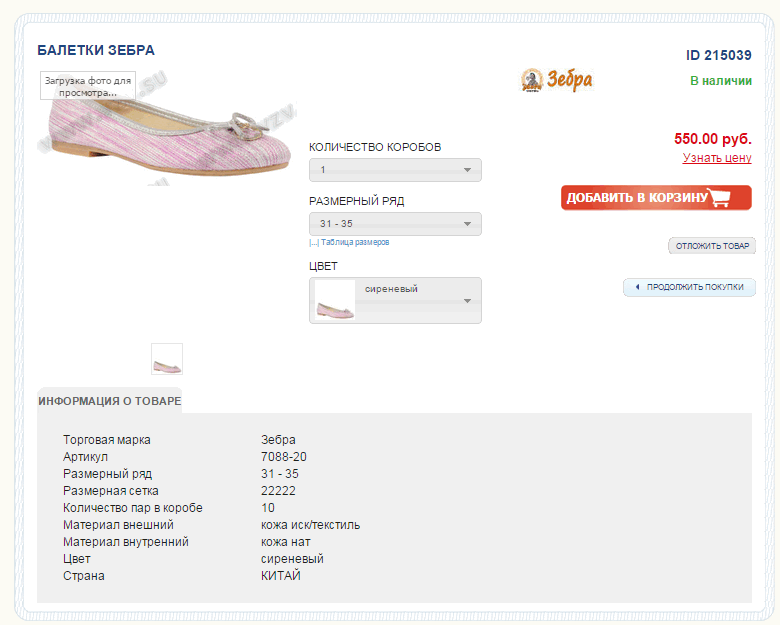Screen dimensions: 780x625
Task: Click the article number 7088-20
Action: [x=283, y=457]
